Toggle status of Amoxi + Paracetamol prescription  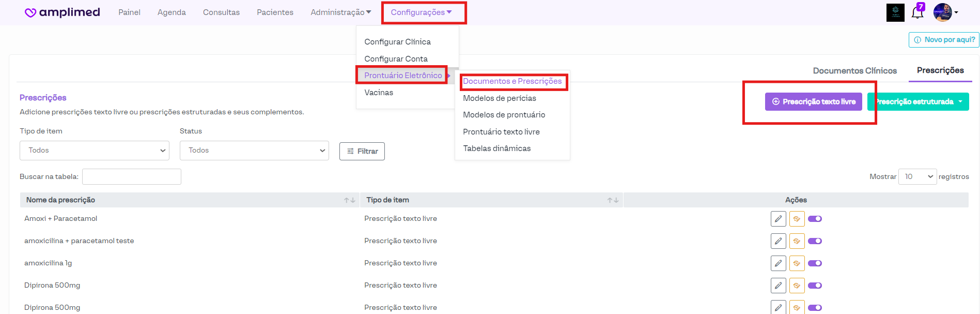pos(815,219)
